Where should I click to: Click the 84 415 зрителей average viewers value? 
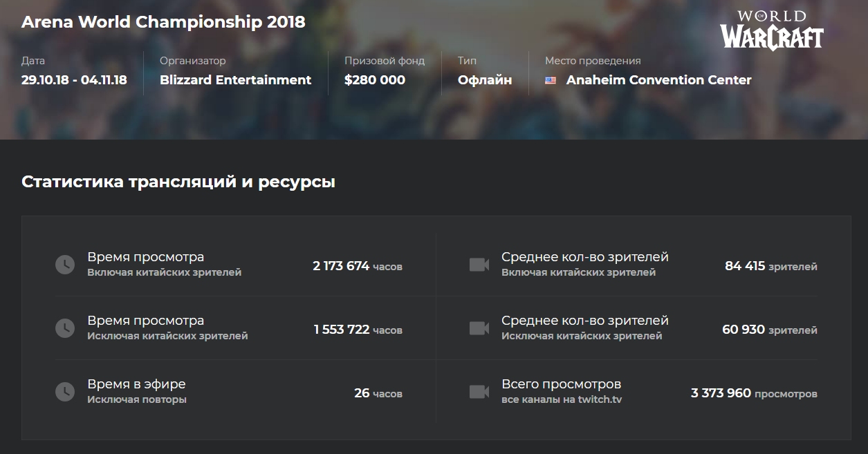pos(771,266)
